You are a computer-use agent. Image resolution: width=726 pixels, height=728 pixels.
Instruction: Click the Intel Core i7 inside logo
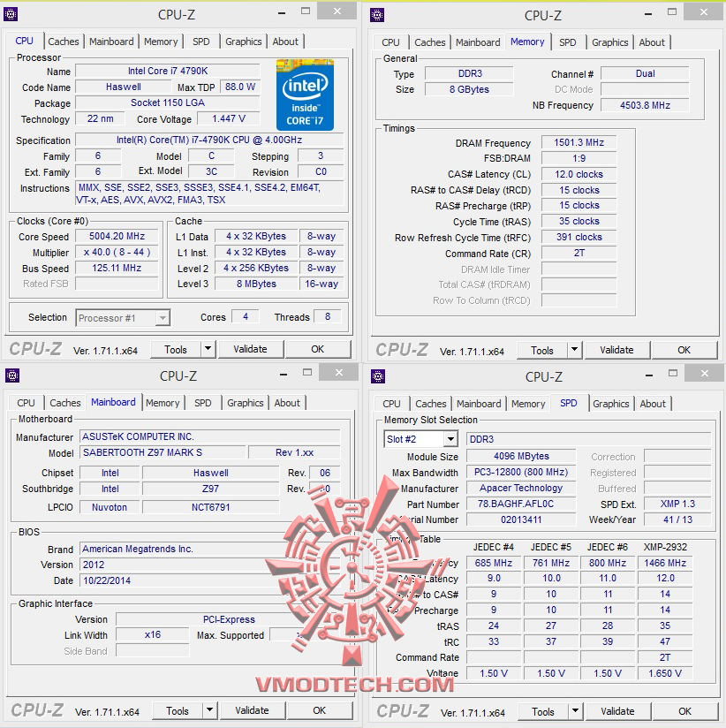pyautogui.click(x=305, y=95)
